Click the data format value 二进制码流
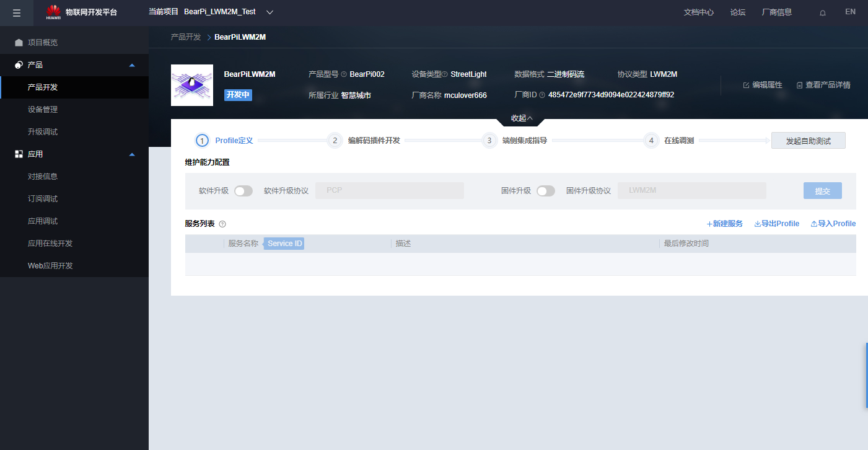This screenshot has width=868, height=450. [566, 74]
